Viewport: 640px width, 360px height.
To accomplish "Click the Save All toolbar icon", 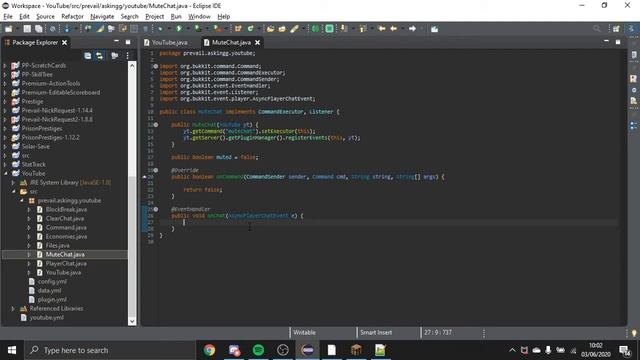I will pyautogui.click(x=38, y=29).
